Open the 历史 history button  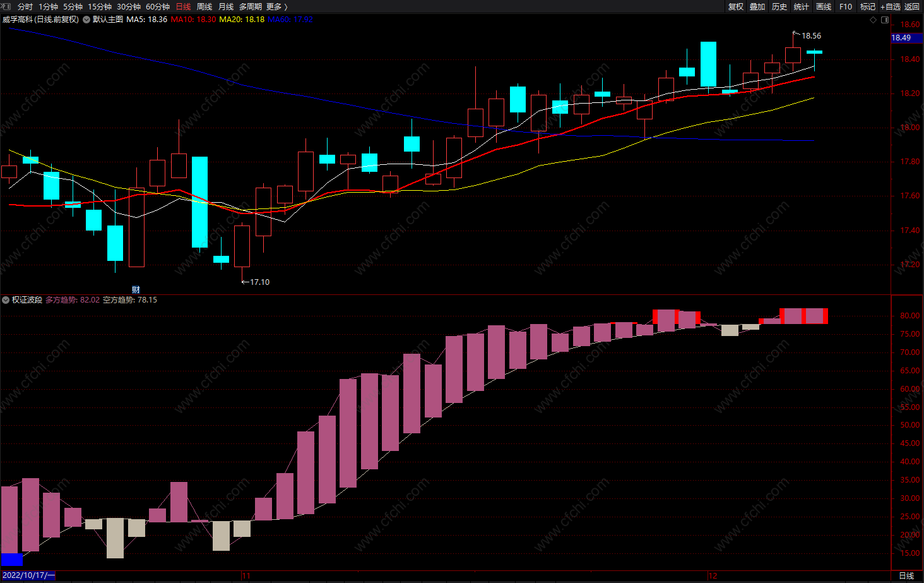(779, 6)
